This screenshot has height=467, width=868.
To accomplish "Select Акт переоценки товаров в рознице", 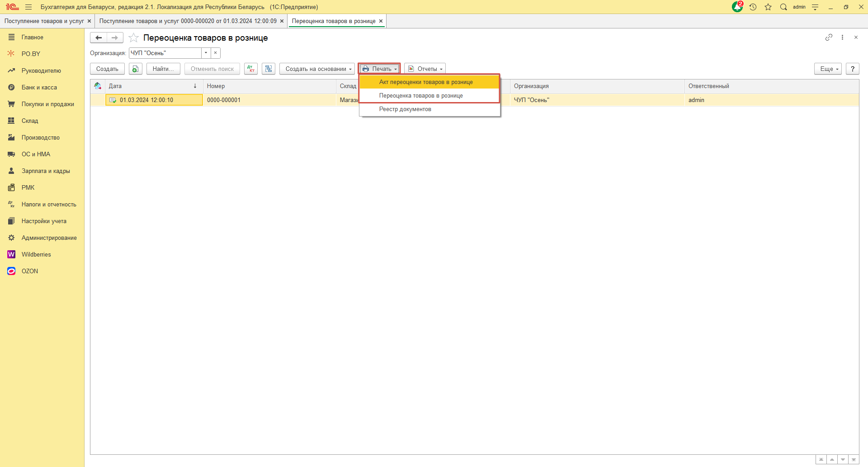I will click(426, 82).
